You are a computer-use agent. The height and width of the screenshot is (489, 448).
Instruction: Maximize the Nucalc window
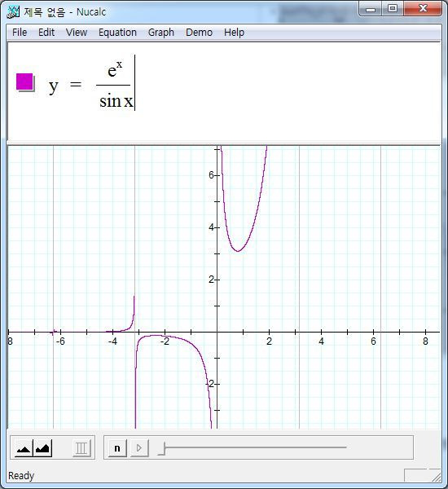[393, 8]
